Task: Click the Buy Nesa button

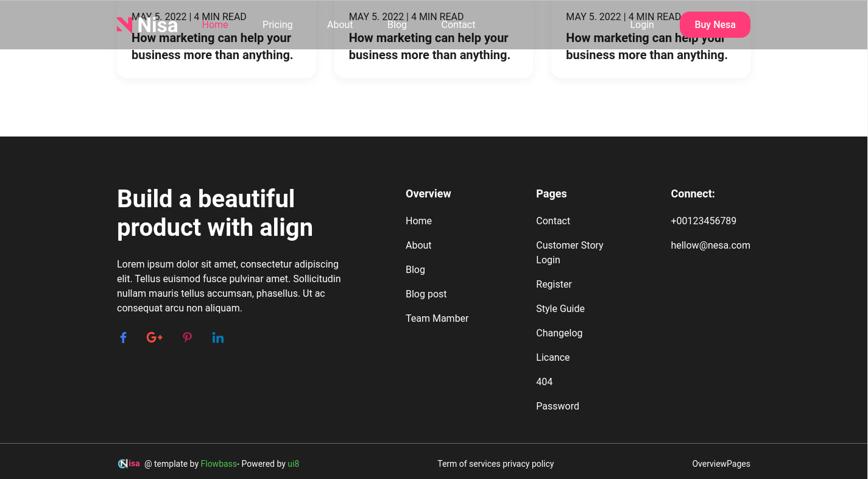Action: [715, 24]
